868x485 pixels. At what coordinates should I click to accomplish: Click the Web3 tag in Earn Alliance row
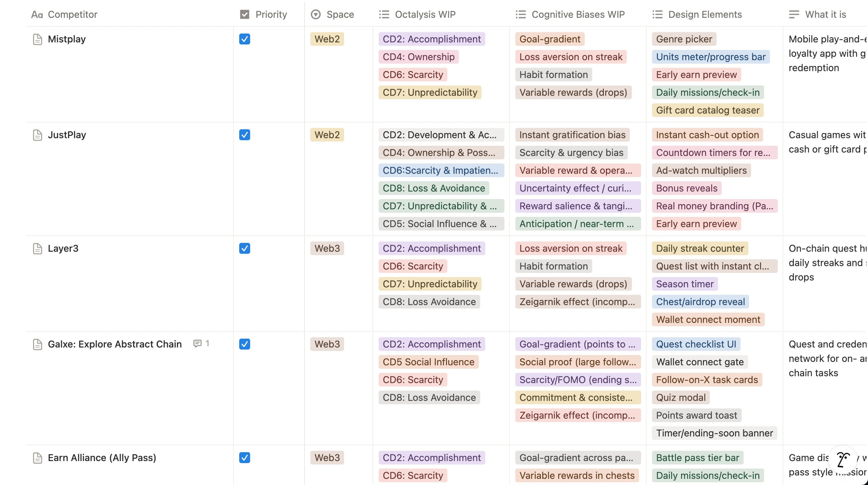coord(327,458)
